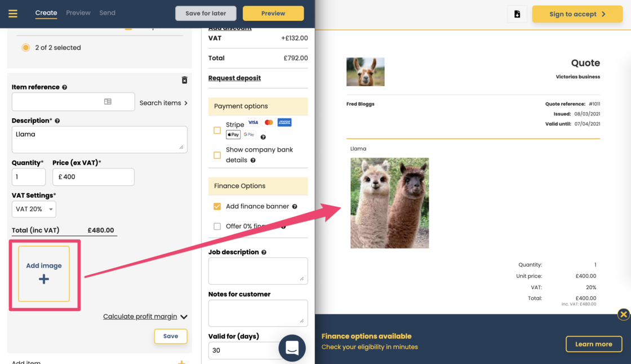Screen dimensions: 631x364
Task: Enable the Stripe payment checkbox
Action: coord(217,130)
